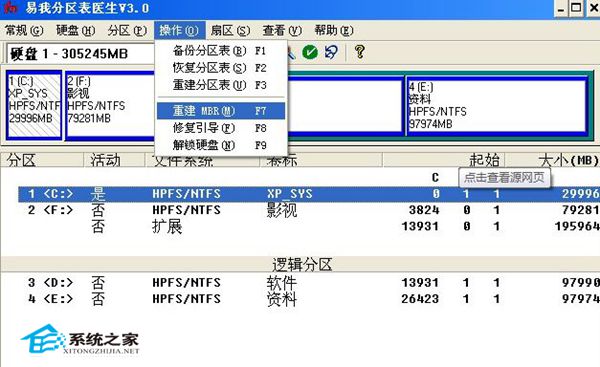Minimize the partition doctor window

(x=561, y=8)
